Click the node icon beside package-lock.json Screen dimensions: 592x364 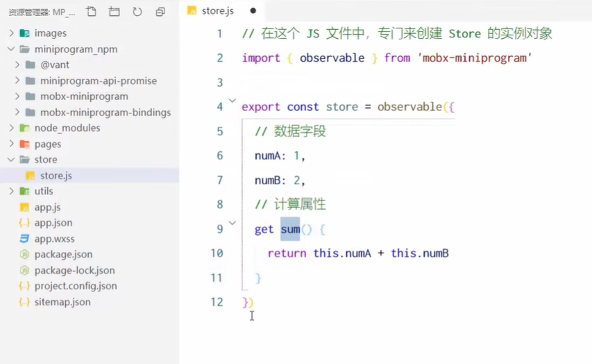click(x=24, y=270)
